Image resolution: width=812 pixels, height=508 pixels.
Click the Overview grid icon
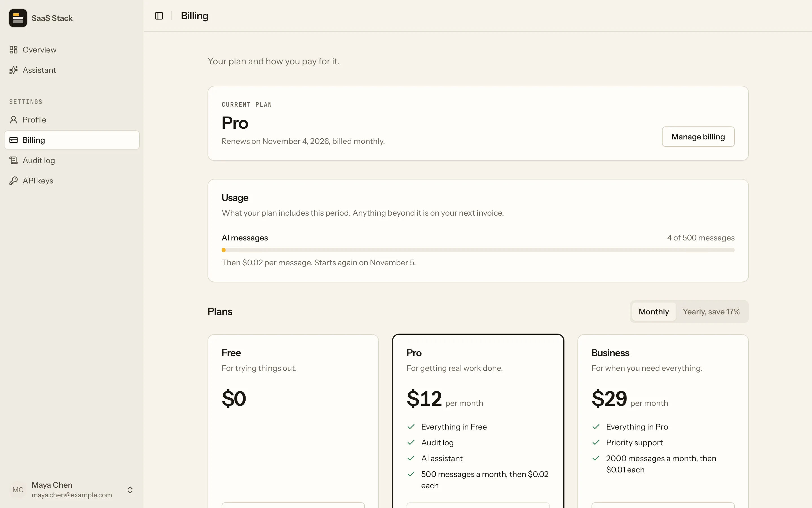[x=14, y=50]
